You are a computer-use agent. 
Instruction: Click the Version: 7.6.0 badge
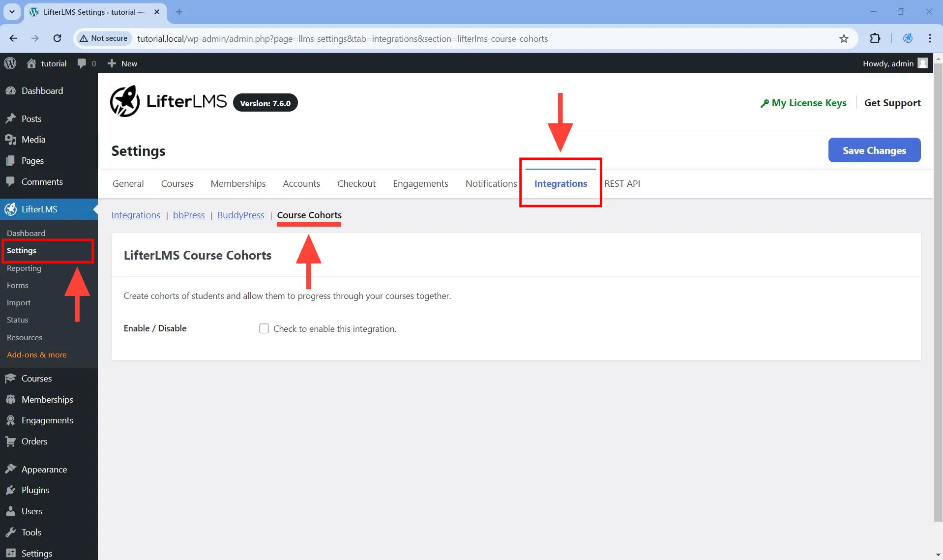[265, 103]
